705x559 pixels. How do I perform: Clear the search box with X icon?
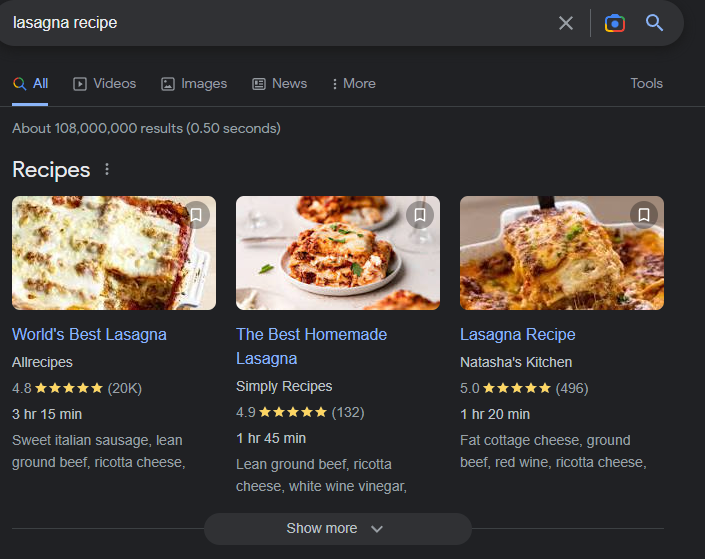566,23
